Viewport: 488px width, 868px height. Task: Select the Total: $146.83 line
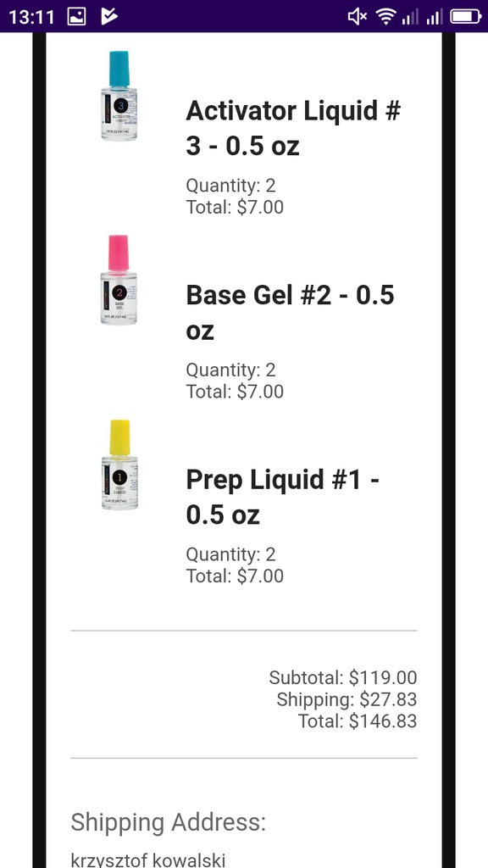click(x=357, y=721)
